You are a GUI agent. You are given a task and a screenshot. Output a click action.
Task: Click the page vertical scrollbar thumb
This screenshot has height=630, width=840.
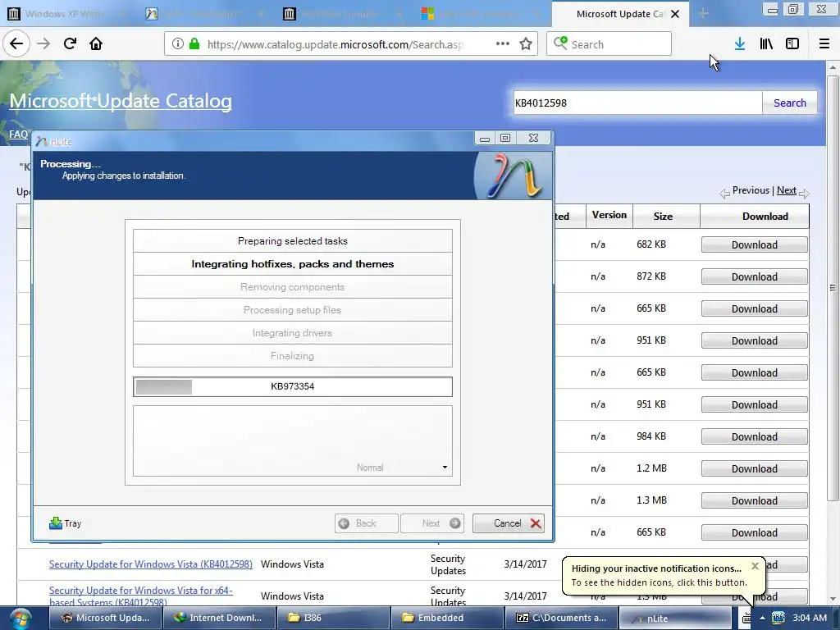(833, 288)
